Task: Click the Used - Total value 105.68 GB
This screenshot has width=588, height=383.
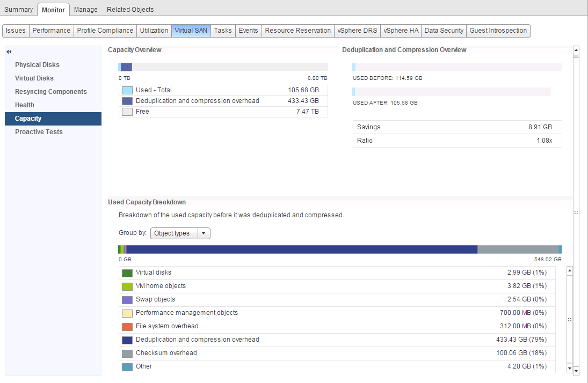Action: click(303, 90)
